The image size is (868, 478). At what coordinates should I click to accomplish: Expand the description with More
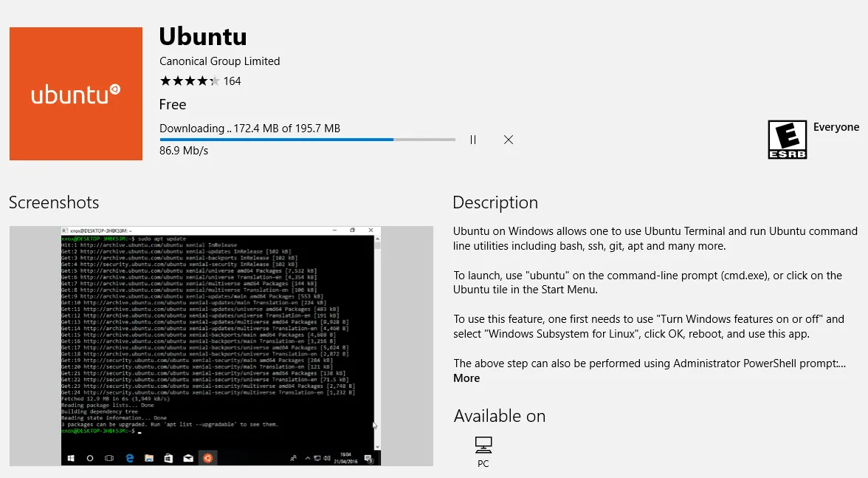tap(466, 378)
